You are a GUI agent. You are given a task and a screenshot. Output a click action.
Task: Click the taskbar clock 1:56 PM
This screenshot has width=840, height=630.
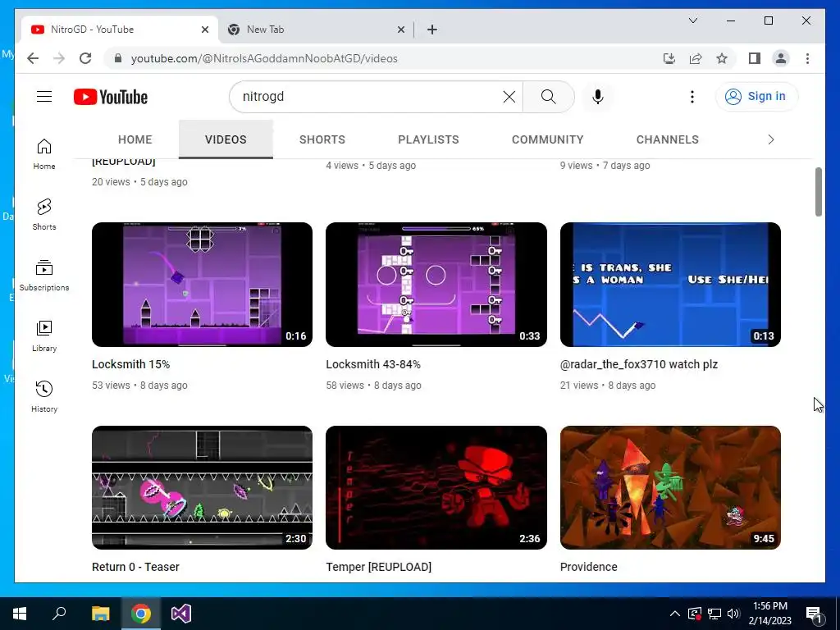(769, 614)
